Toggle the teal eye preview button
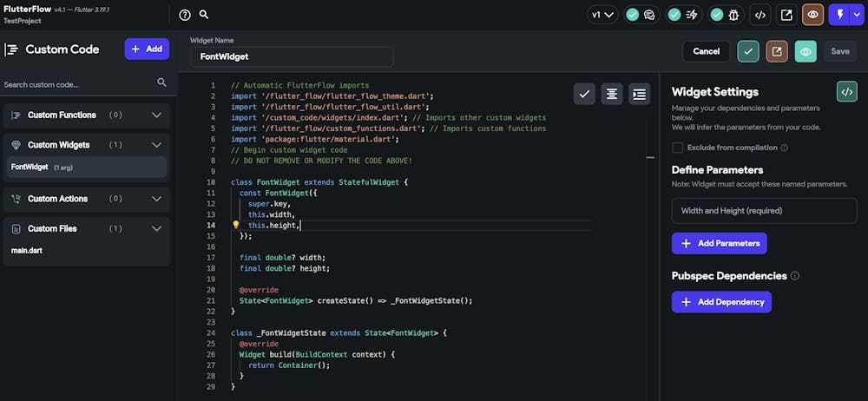 click(806, 51)
